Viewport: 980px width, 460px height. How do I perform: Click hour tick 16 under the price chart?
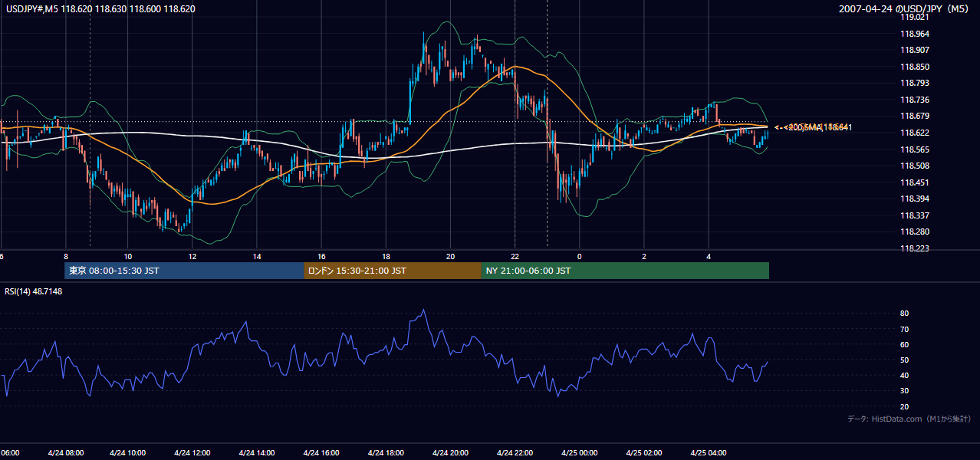click(x=321, y=257)
